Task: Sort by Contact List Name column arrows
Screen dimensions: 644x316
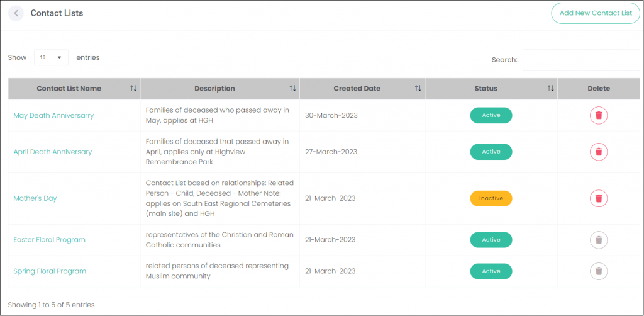Action: coord(133,88)
